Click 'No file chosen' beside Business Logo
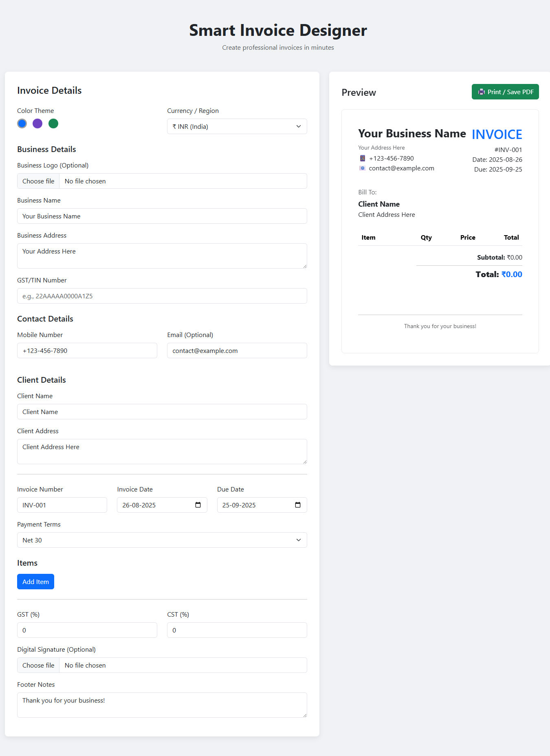Screen dimensions: 550x756 85,181
